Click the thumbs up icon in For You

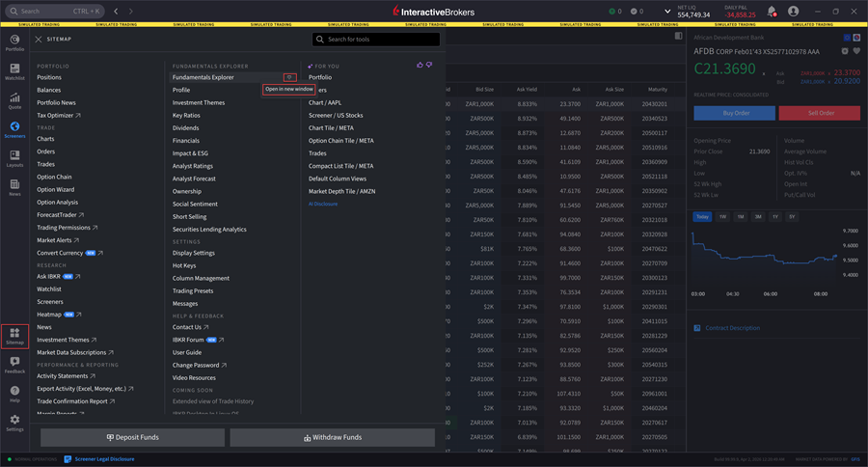(420, 65)
